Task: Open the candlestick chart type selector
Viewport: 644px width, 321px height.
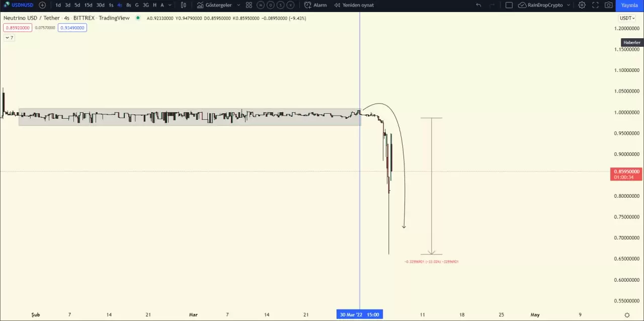Action: point(184,5)
